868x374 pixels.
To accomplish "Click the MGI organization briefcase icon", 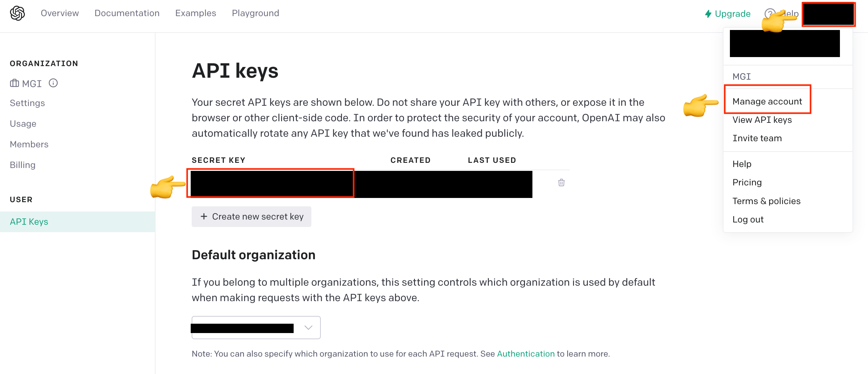I will point(14,83).
